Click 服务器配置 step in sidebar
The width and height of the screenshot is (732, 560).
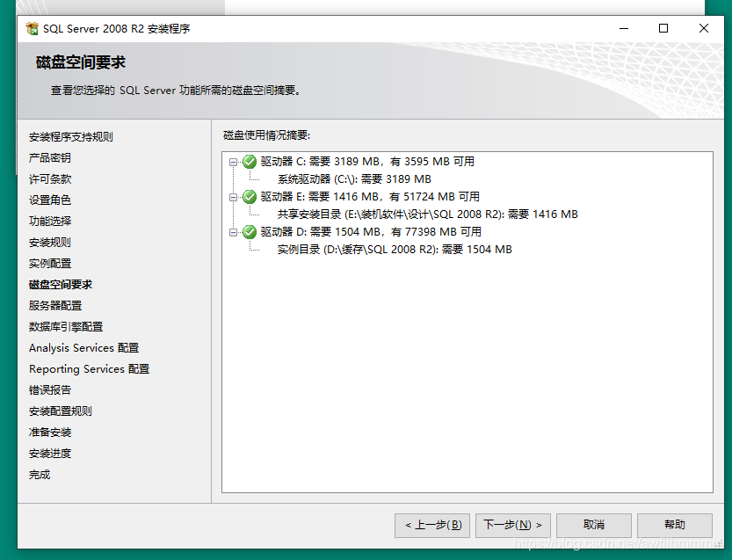point(55,305)
